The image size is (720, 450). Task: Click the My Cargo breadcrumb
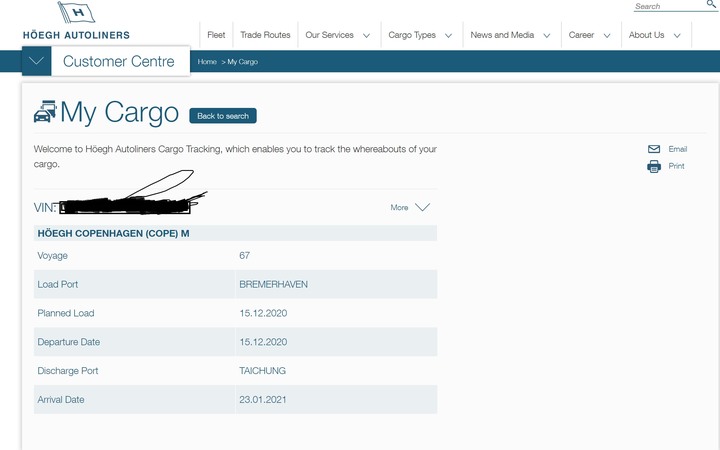click(x=242, y=62)
